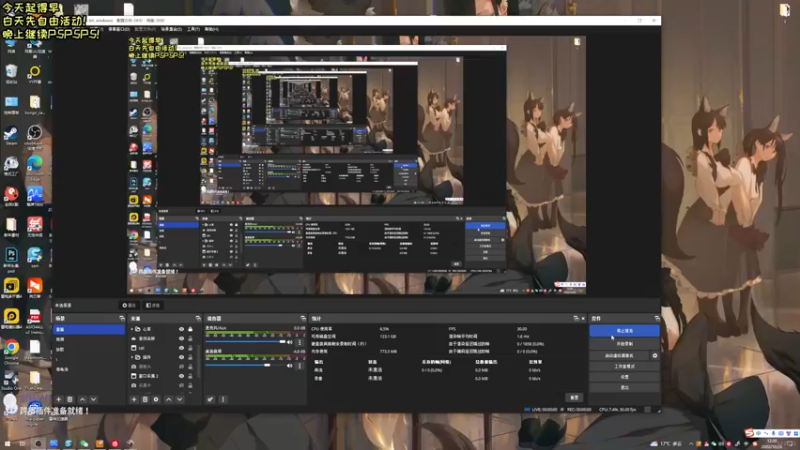The height and width of the screenshot is (450, 800).
Task: Delete the selected source with the trash icon
Action: [145, 399]
